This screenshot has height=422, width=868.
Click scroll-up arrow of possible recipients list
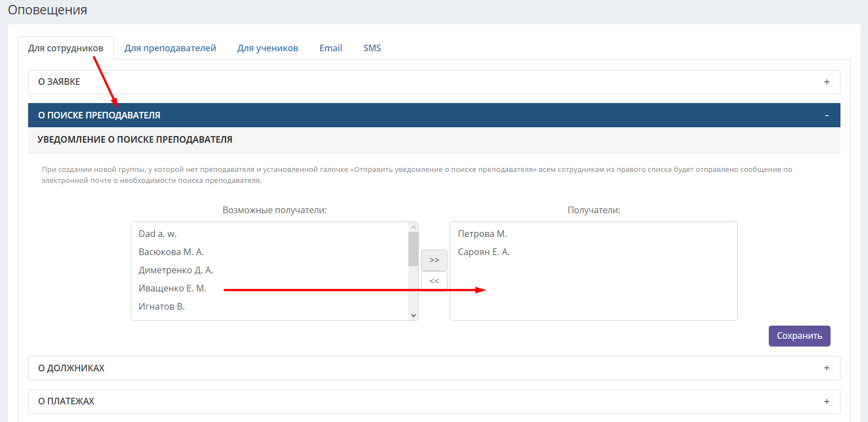(413, 227)
